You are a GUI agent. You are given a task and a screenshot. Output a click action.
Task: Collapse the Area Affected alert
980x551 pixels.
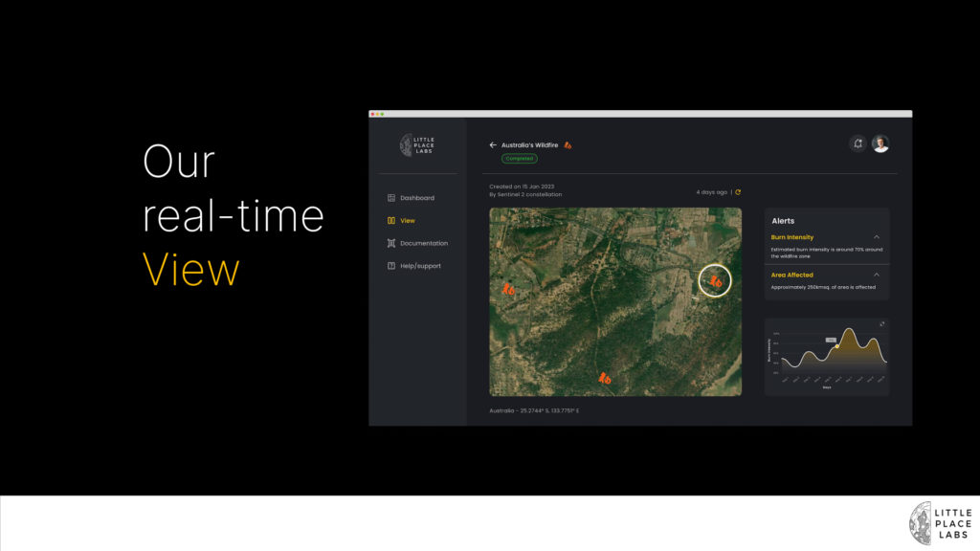click(877, 275)
